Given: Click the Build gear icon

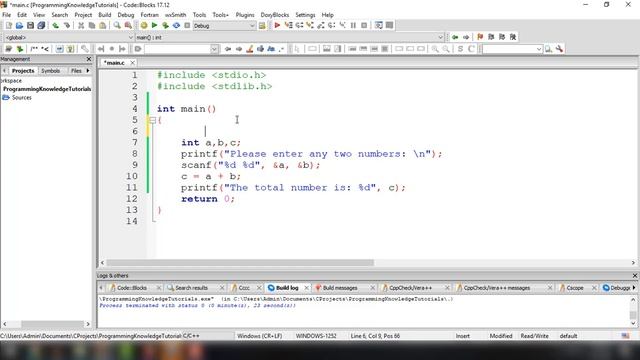Looking at the screenshot, I should point(144,26).
